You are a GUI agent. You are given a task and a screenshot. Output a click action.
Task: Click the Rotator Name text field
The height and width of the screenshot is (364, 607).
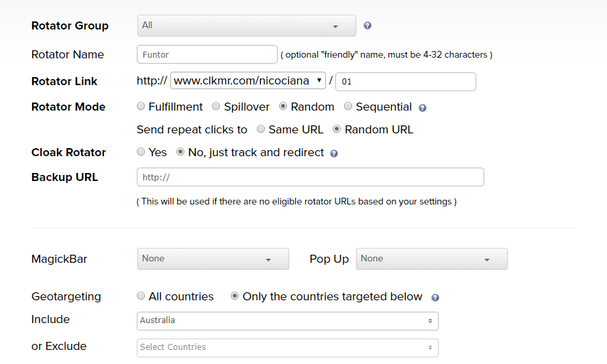207,54
